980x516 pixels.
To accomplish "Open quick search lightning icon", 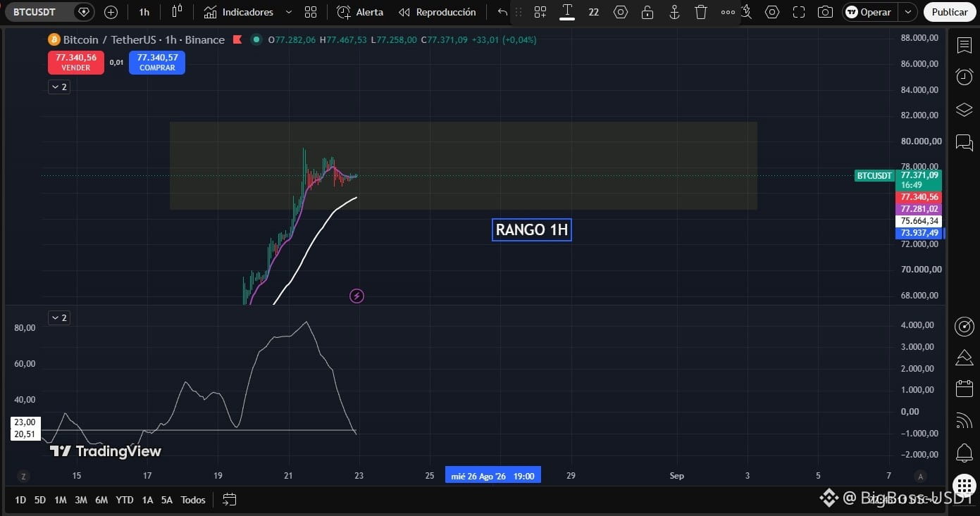I will [x=747, y=12].
